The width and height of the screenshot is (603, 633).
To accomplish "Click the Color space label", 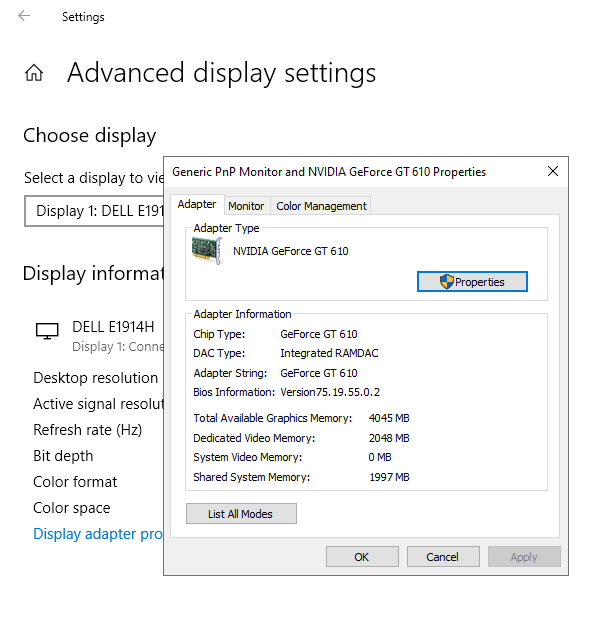I will (x=72, y=508).
